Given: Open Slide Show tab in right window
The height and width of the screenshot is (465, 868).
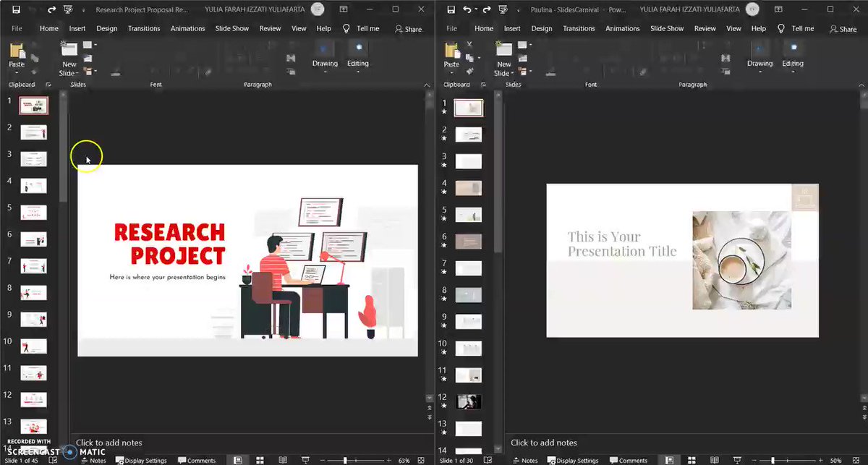Looking at the screenshot, I should (667, 28).
